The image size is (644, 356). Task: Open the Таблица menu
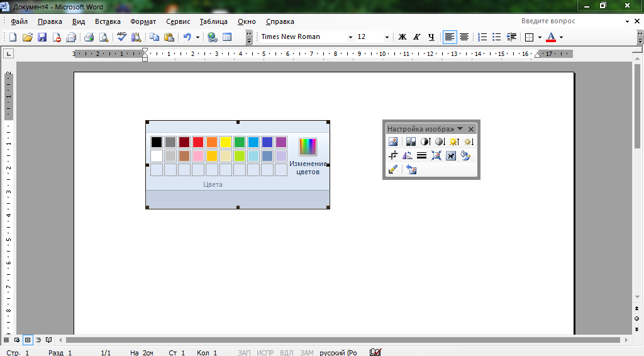214,21
